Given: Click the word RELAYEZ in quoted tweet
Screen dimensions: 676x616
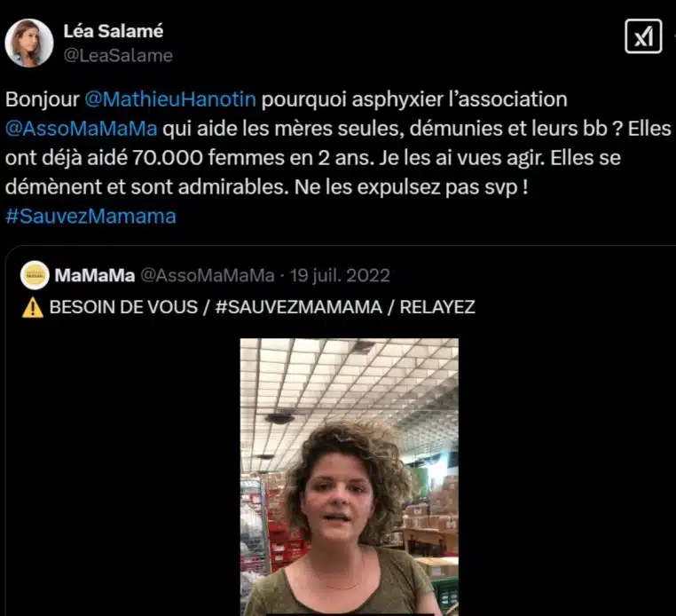Looking at the screenshot, I should 437,307.
